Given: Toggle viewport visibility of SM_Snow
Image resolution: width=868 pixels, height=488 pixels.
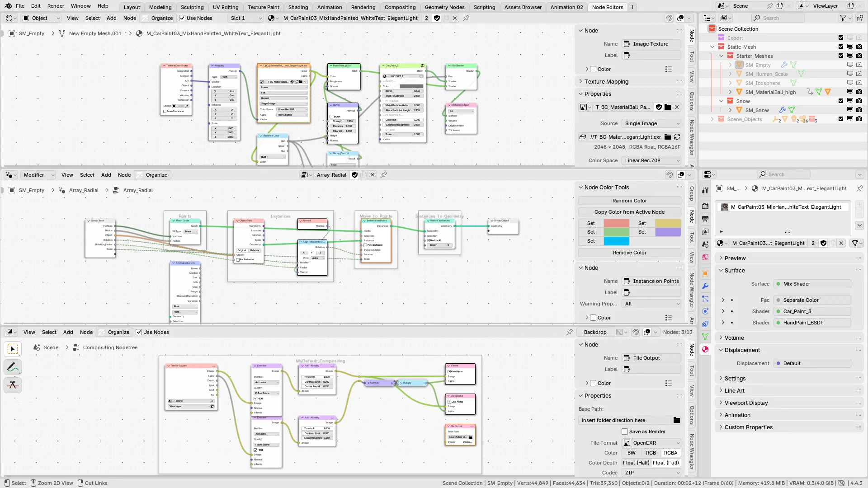Looking at the screenshot, I should pos(850,110).
